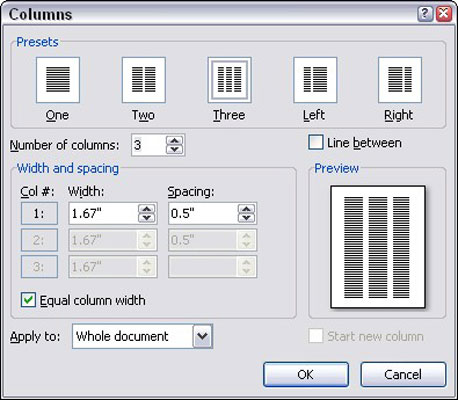Click the column preview thumbnail
Viewport: 458px width, 400px height.
click(378, 247)
